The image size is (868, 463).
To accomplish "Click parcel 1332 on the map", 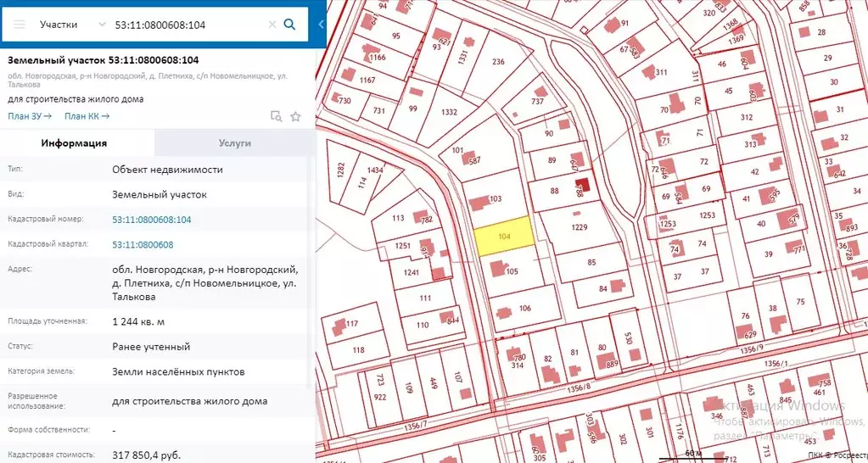I will 449,112.
